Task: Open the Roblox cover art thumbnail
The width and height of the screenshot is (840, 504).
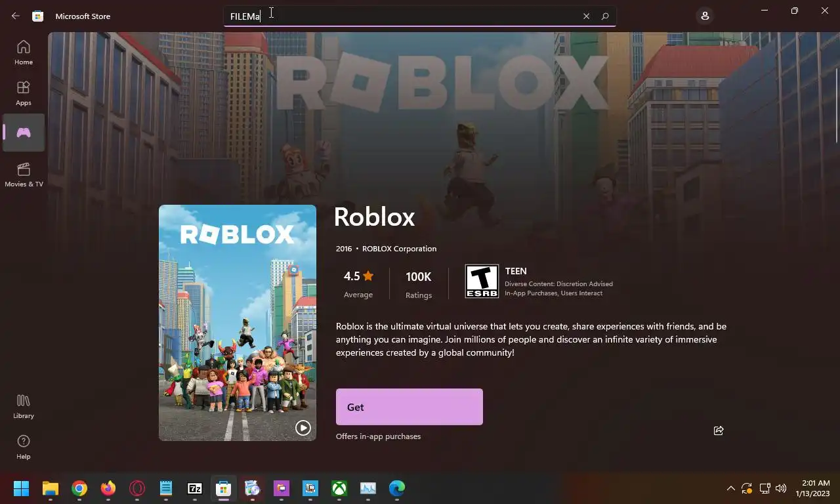Action: pyautogui.click(x=238, y=323)
